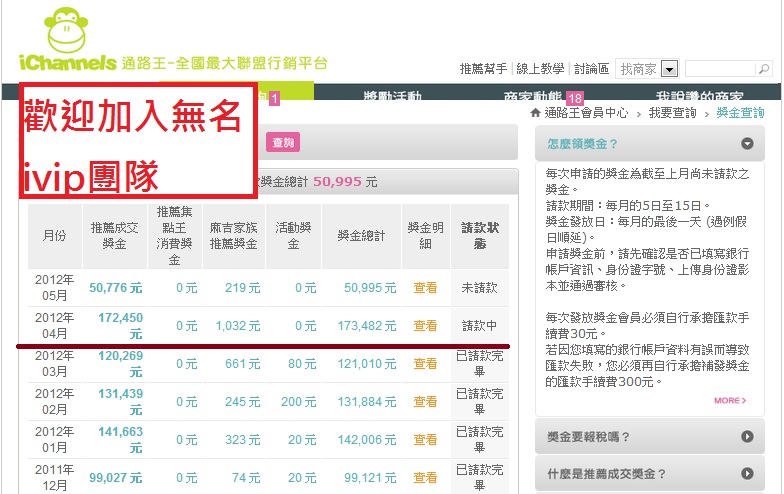
Task: Select the 我設讚的商家 tab
Action: pyautogui.click(x=699, y=95)
